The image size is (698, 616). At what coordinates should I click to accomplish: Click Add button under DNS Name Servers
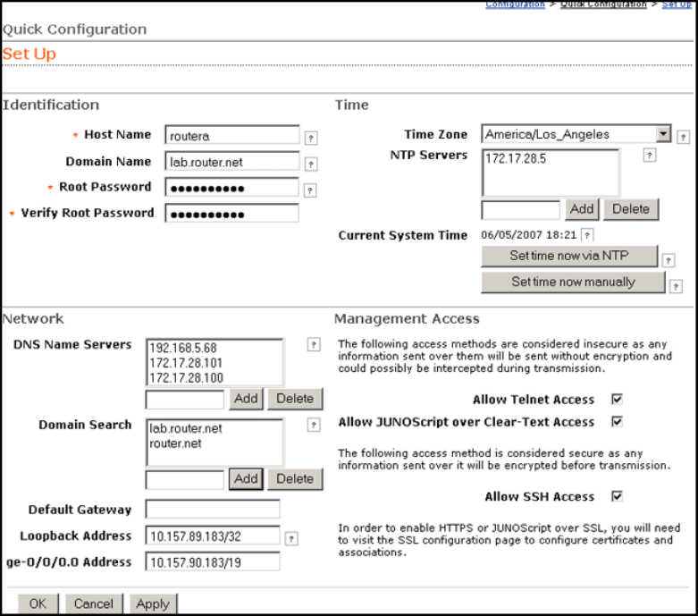(246, 399)
